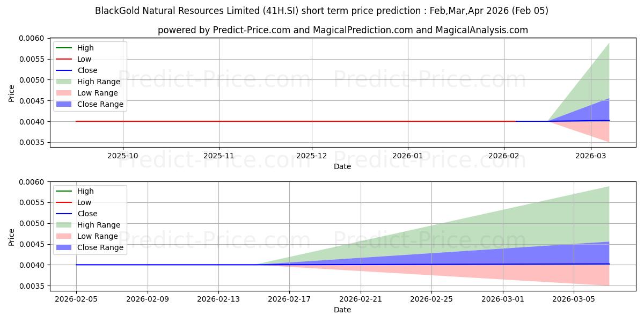
Task: Click the Date axis label under top chart
Action: click(342, 166)
